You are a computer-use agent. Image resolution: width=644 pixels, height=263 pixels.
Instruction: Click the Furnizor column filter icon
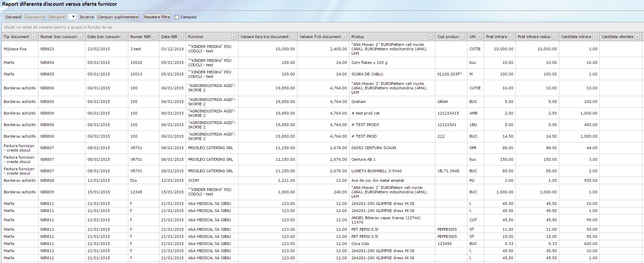click(x=233, y=37)
